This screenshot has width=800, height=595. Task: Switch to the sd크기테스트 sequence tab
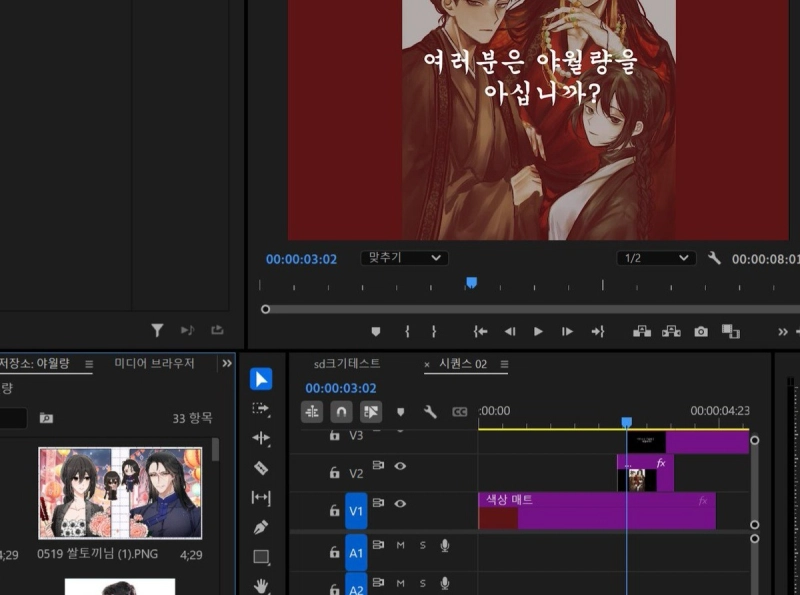pyautogui.click(x=347, y=364)
